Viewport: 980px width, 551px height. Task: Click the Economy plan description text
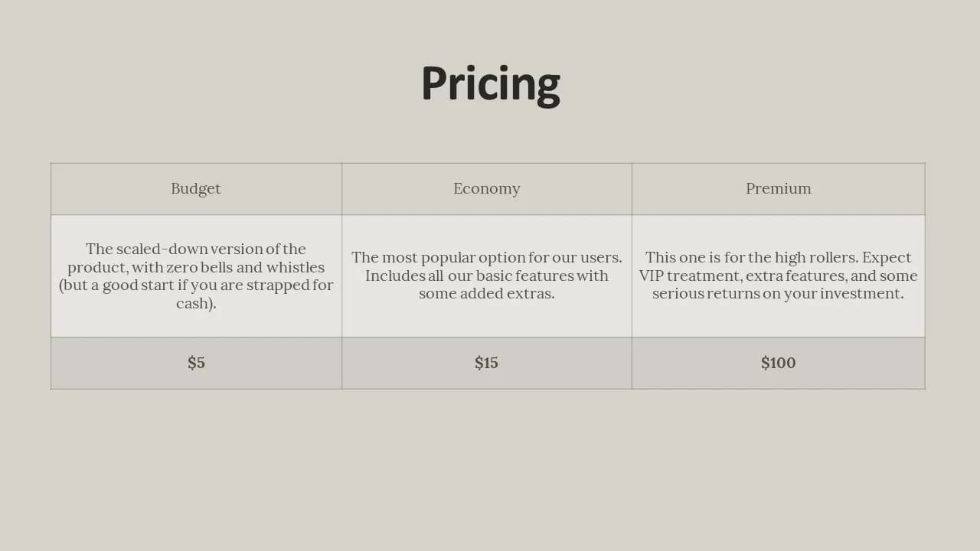487,275
